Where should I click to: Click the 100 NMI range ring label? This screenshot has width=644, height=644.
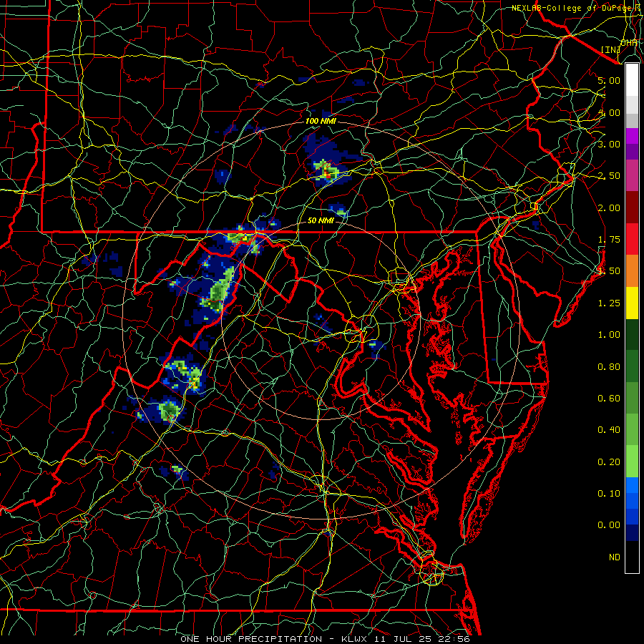pos(321,121)
